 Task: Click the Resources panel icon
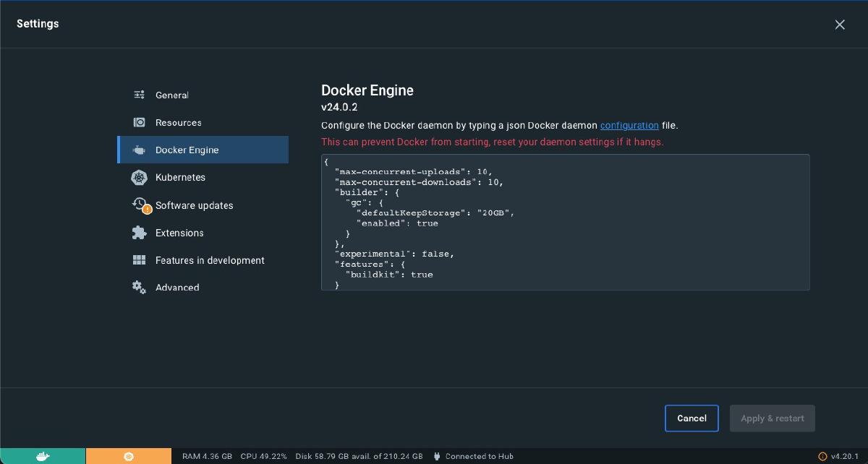139,122
